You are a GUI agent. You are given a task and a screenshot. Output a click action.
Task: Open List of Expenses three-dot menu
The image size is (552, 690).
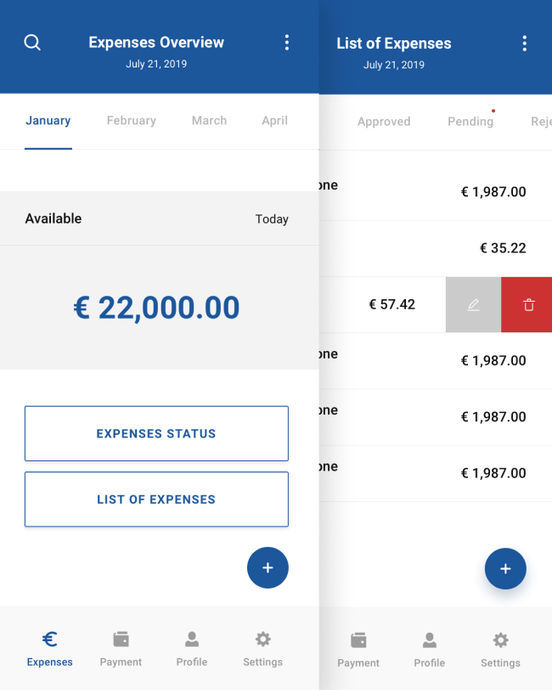524,44
